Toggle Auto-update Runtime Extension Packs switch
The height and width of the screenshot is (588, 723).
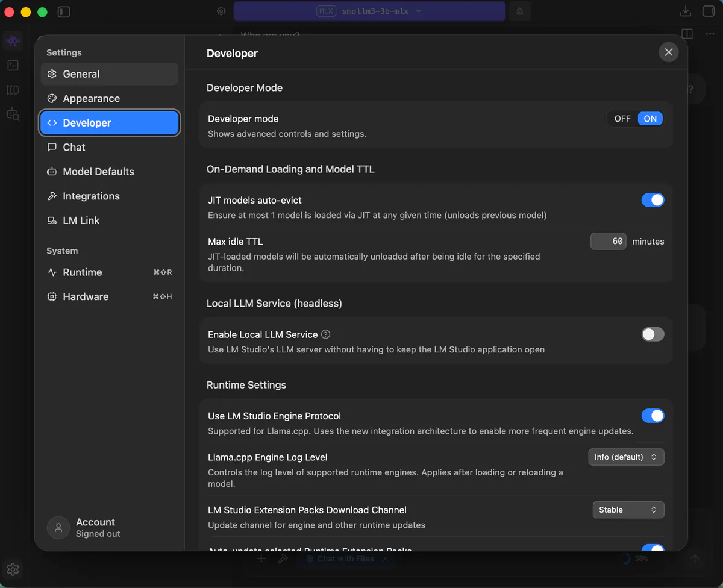tap(653, 548)
